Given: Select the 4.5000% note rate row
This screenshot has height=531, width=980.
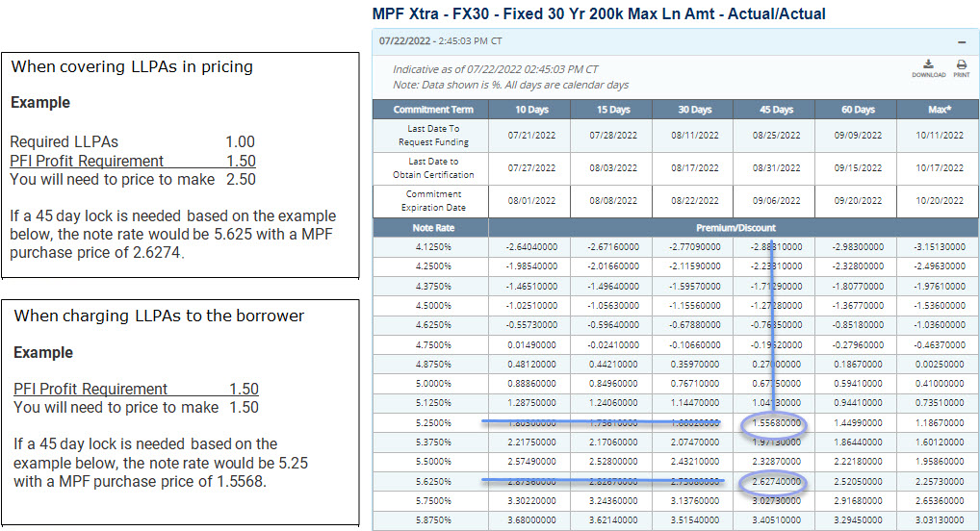Looking at the screenshot, I should point(676,306).
